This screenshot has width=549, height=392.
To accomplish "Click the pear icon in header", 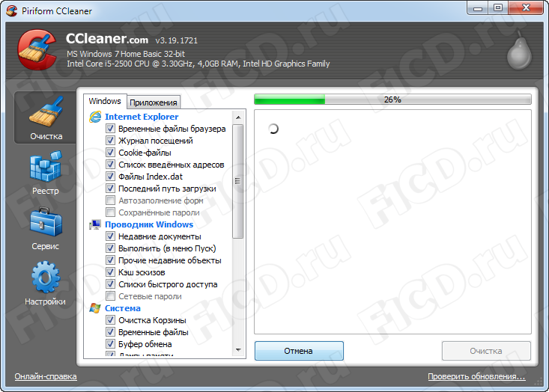I will (x=520, y=50).
